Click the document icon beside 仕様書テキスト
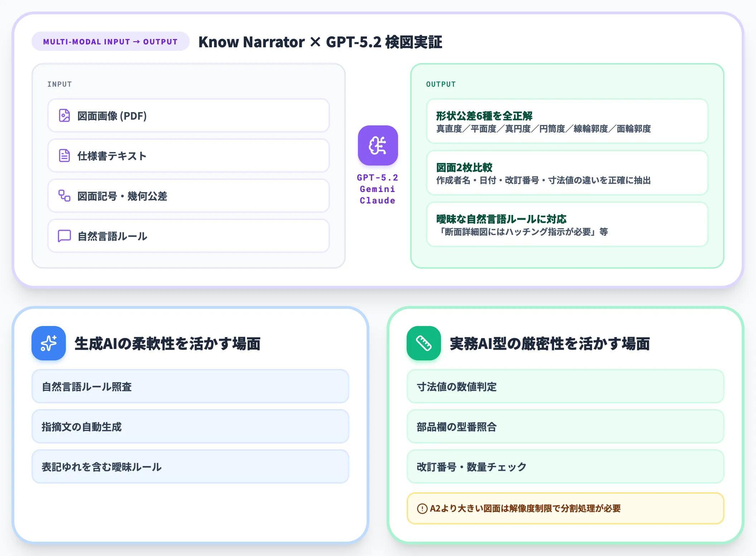This screenshot has width=756, height=556. pyautogui.click(x=64, y=156)
